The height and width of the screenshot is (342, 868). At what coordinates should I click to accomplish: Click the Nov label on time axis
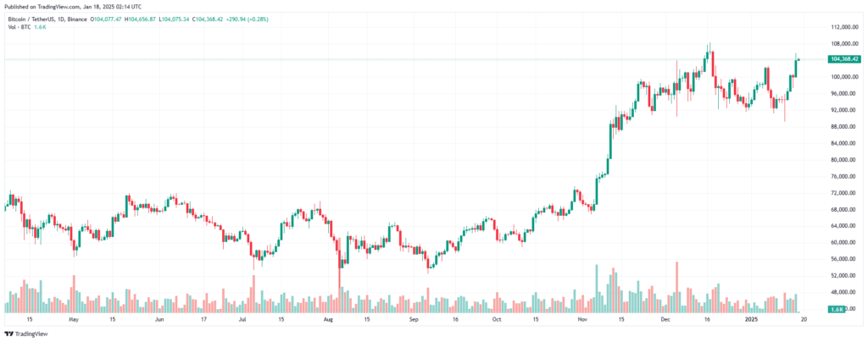point(582,320)
